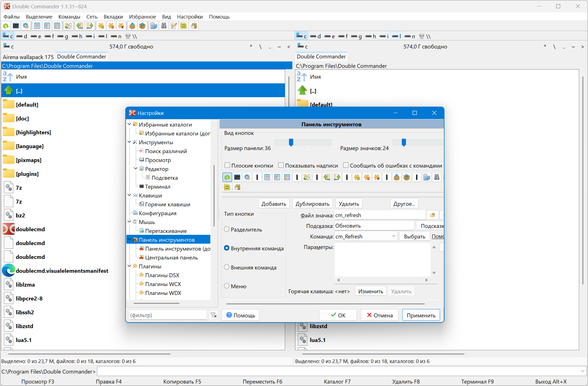Enable the Плоские кнопки checkbox
The height and width of the screenshot is (386, 588).
(227, 165)
